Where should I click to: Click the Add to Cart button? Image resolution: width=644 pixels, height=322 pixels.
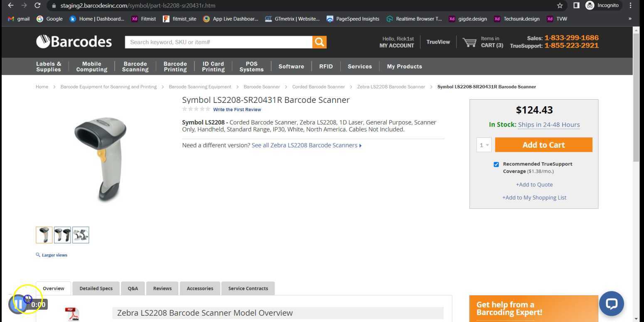[543, 145]
